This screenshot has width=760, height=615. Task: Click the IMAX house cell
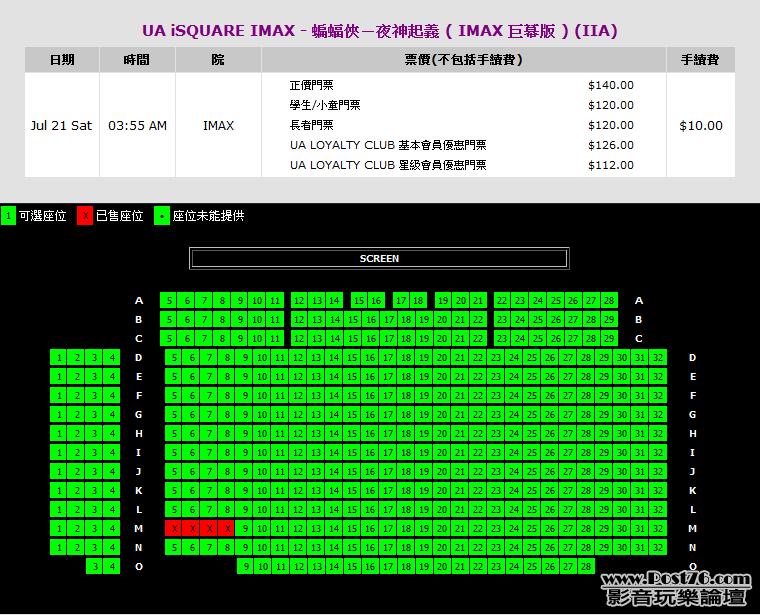point(219,126)
